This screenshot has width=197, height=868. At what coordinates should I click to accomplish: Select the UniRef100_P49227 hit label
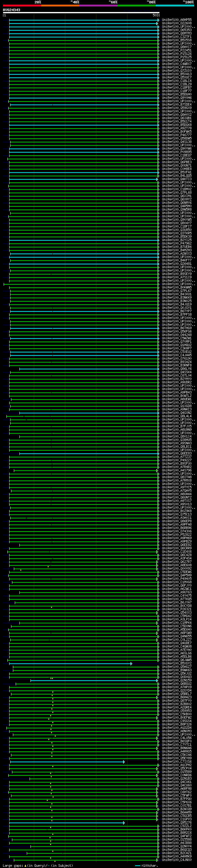click(177, 460)
